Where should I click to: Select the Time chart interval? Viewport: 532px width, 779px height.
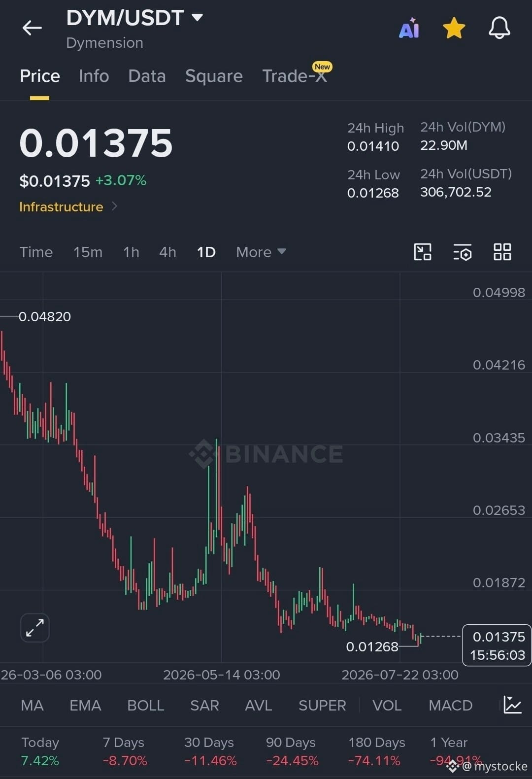pos(36,252)
